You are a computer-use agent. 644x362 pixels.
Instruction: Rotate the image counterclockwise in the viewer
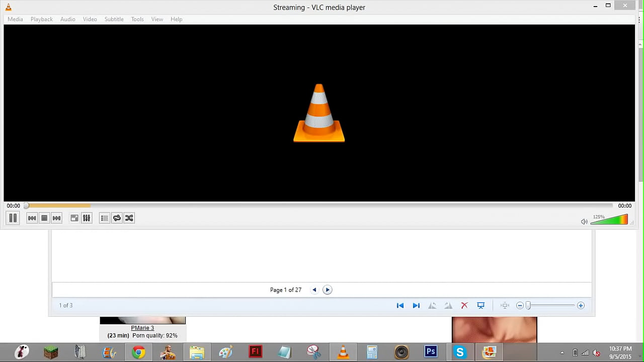pyautogui.click(x=432, y=305)
